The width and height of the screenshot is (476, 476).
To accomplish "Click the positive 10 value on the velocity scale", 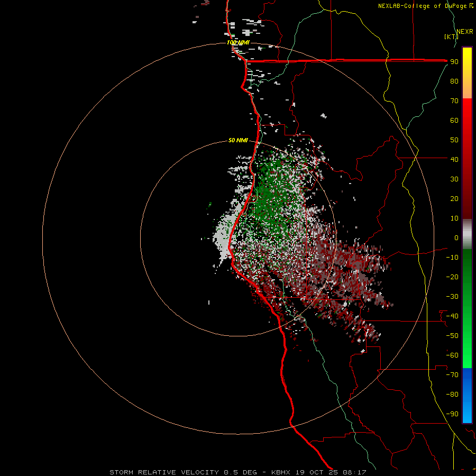I will (454, 218).
